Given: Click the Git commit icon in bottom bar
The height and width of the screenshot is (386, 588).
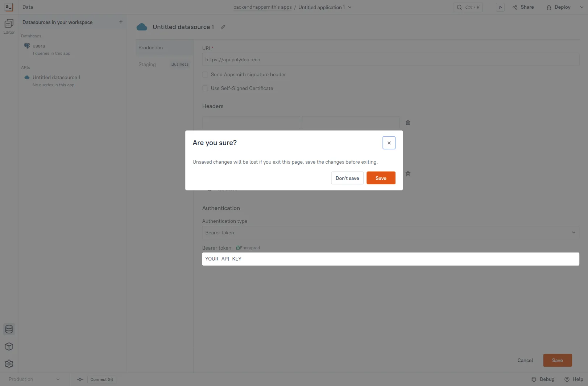Looking at the screenshot, I should 80,379.
